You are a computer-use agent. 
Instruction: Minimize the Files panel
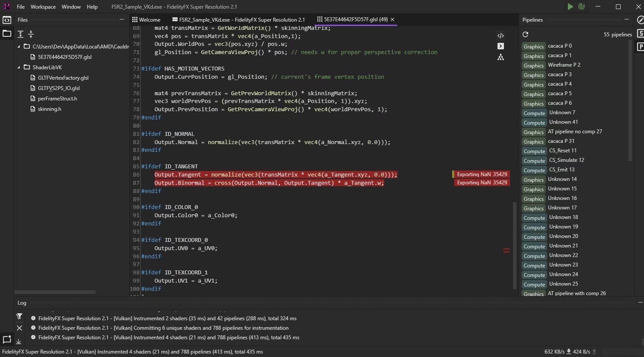(x=122, y=19)
